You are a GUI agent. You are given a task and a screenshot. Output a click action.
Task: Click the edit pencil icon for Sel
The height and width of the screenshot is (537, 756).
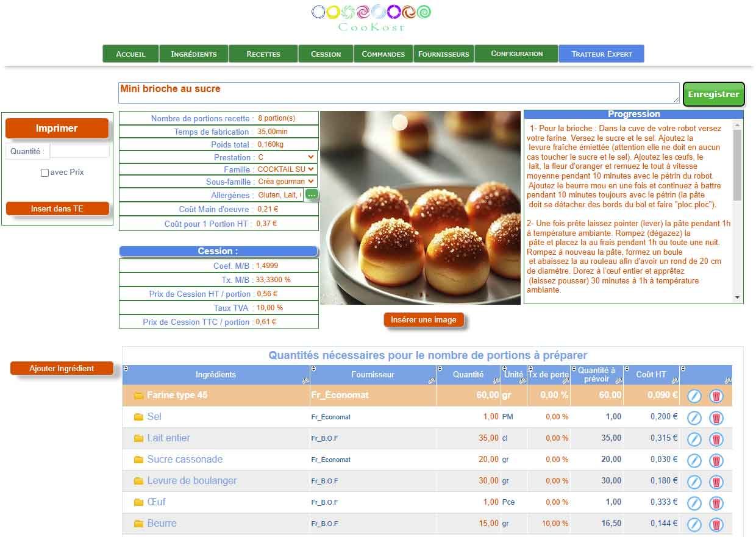coord(694,418)
